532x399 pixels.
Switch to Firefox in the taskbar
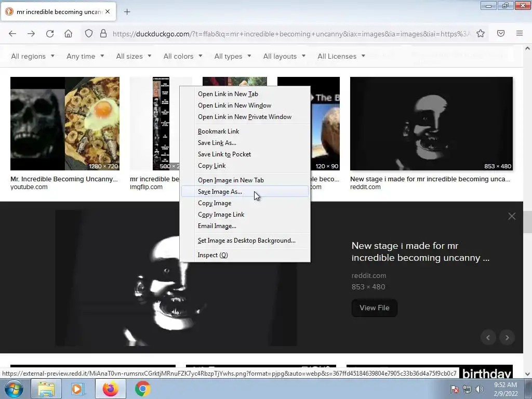(110, 389)
